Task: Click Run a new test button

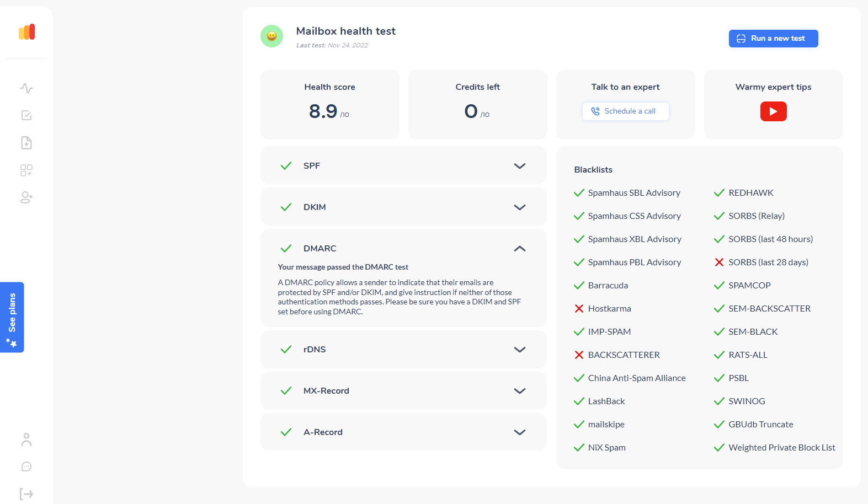Action: click(x=773, y=39)
